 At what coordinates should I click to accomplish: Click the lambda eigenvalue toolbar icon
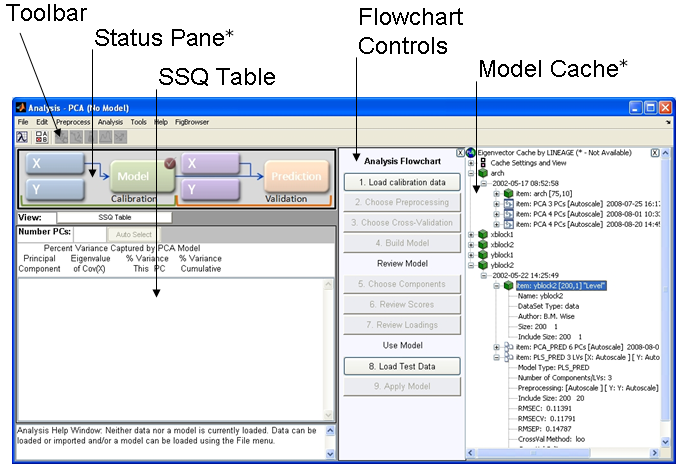[22, 136]
